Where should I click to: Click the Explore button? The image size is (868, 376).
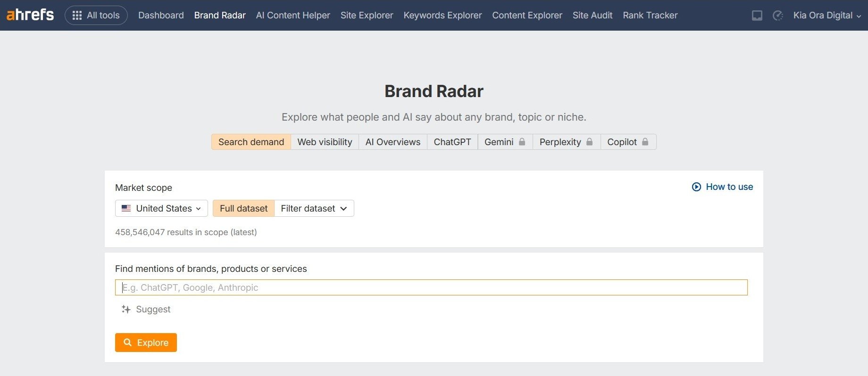click(146, 343)
